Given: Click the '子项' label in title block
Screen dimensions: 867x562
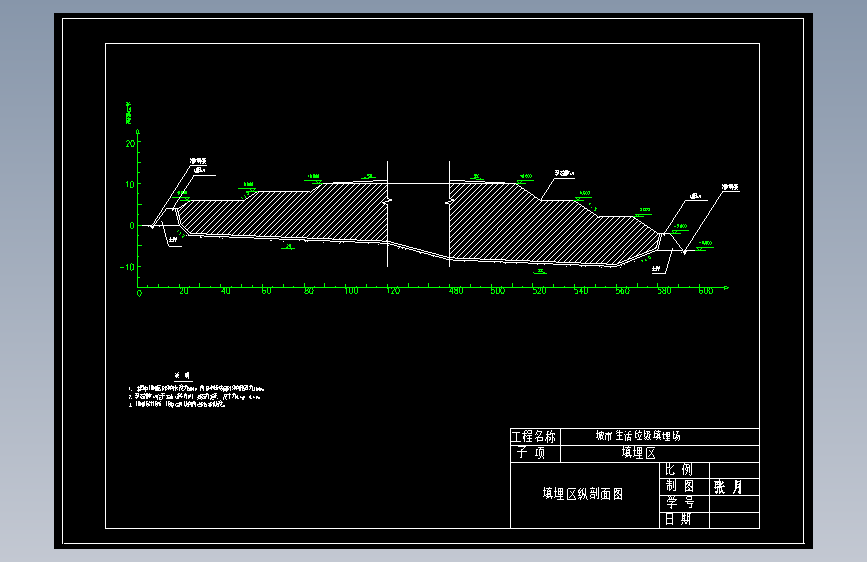Looking at the screenshot, I should point(531,453).
